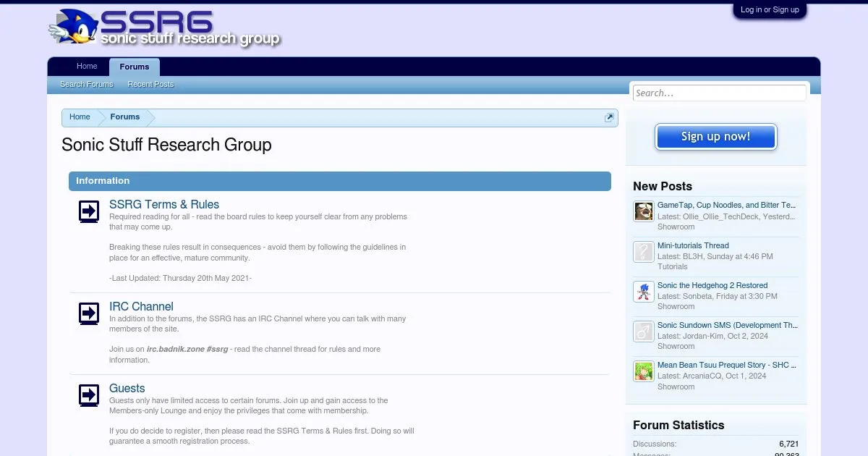Select the Forums tab
Image resolution: width=868 pixels, height=456 pixels.
[135, 67]
